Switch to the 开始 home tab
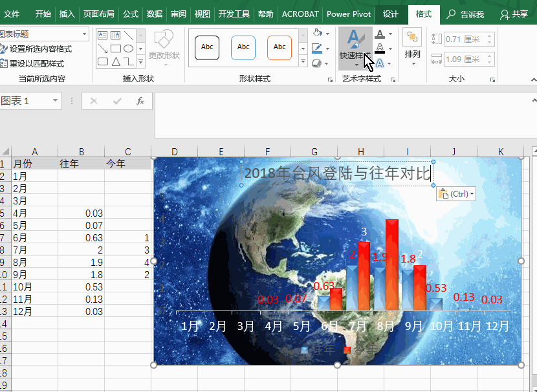This screenshot has height=392, width=537. click(x=43, y=14)
